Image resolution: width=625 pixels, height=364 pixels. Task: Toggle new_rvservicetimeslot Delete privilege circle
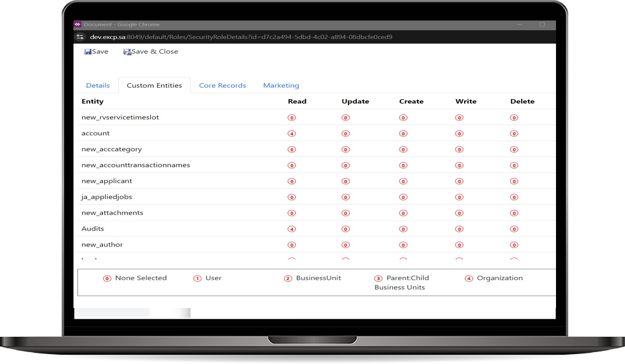(x=514, y=118)
